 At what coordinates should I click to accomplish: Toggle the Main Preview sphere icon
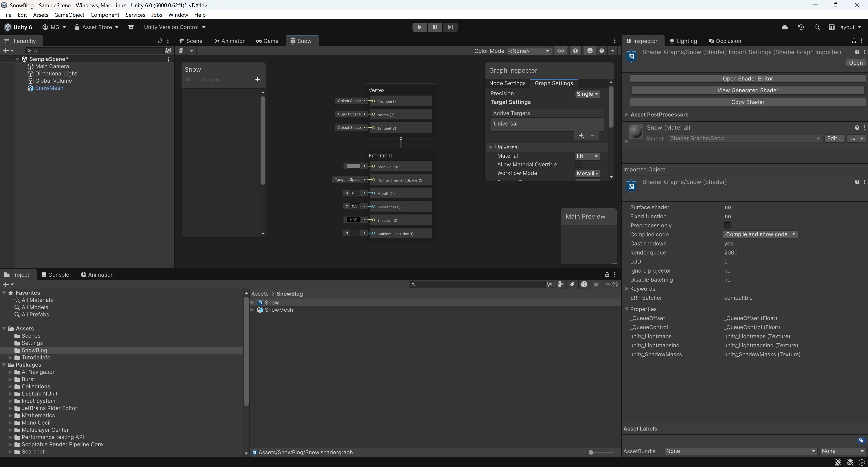590,51
